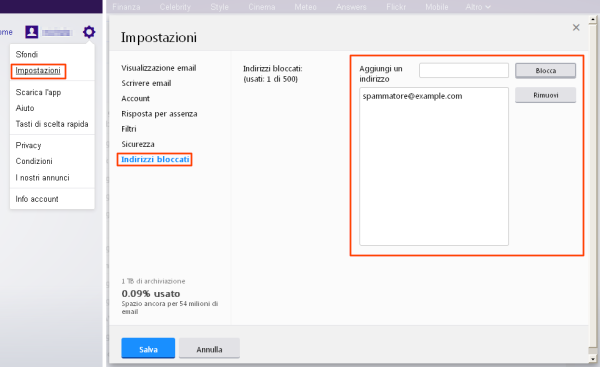Expand the Altro dropdown in navigation
The height and width of the screenshot is (367, 600).
(x=478, y=7)
